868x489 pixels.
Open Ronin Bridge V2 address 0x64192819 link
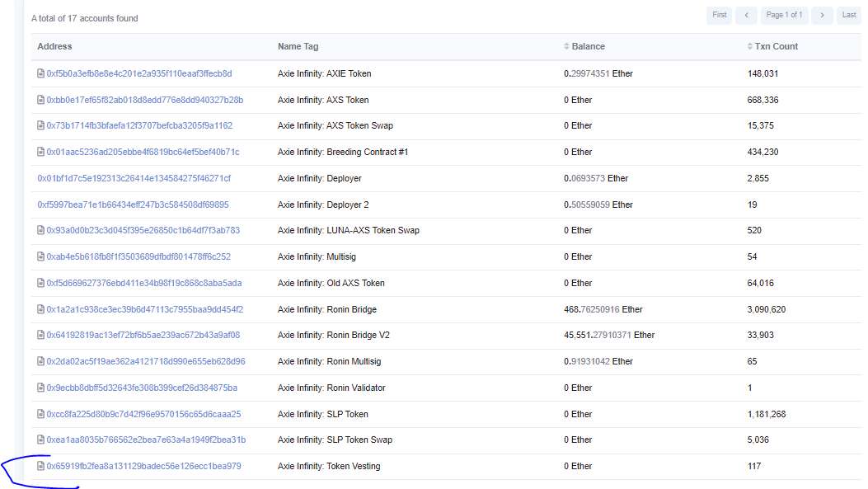tap(143, 335)
